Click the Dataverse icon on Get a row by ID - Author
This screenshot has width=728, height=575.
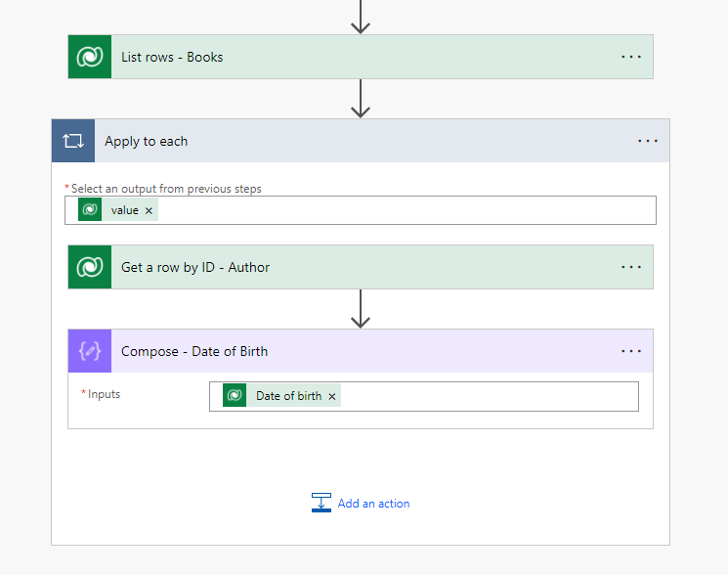tap(90, 267)
